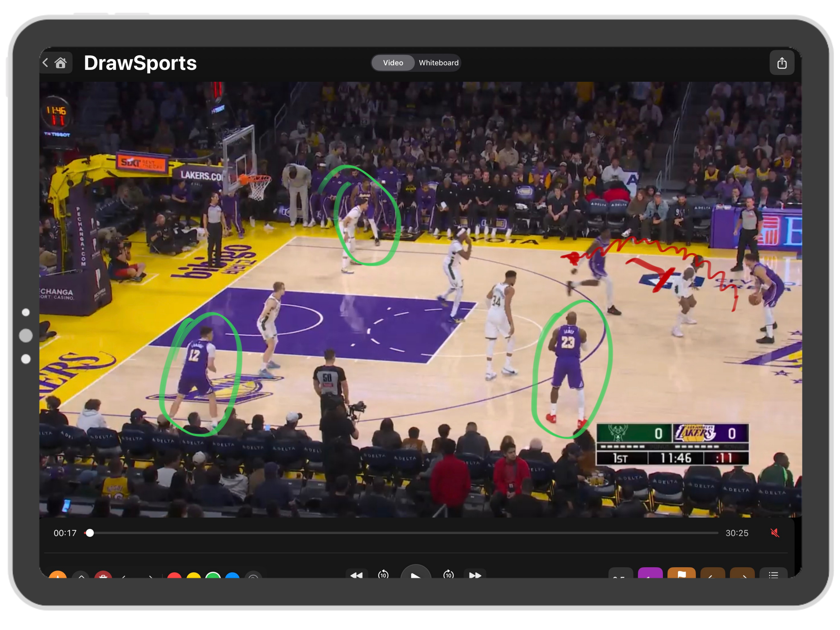
Task: Open the annotations list panel
Action: [774, 576]
